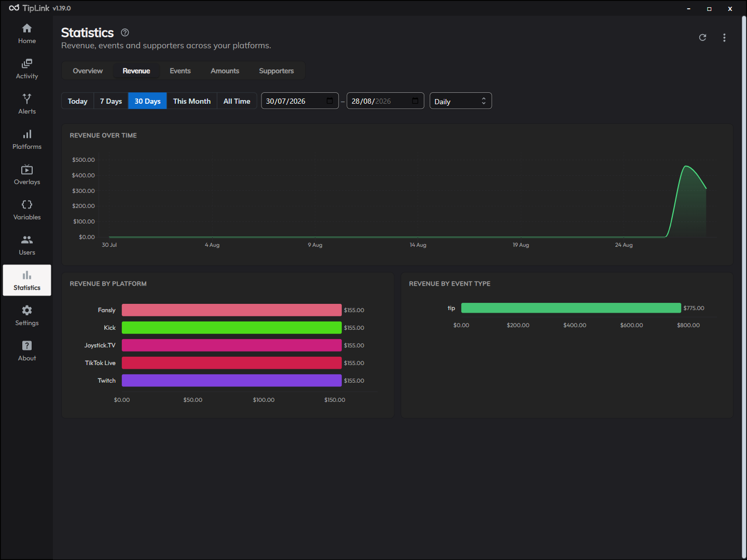Click the Statistics help question icon

click(x=125, y=32)
